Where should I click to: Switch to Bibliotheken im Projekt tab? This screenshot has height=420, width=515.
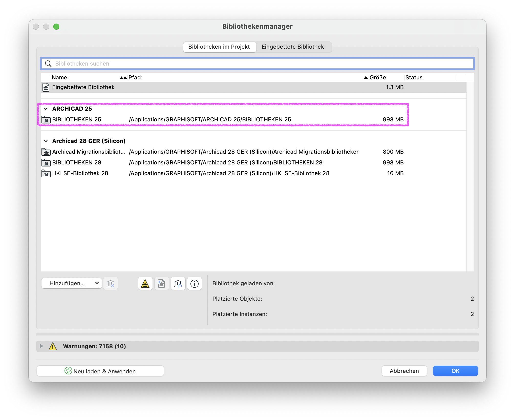220,47
